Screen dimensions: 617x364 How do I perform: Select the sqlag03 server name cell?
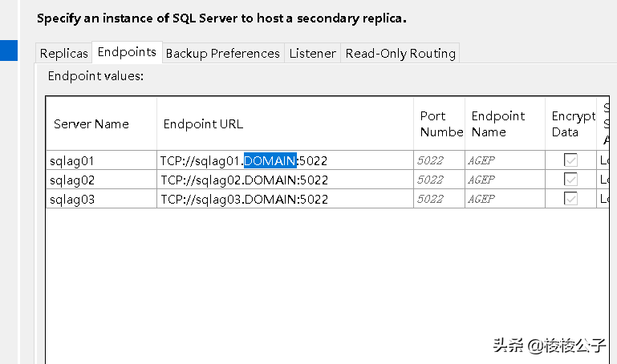point(102,199)
